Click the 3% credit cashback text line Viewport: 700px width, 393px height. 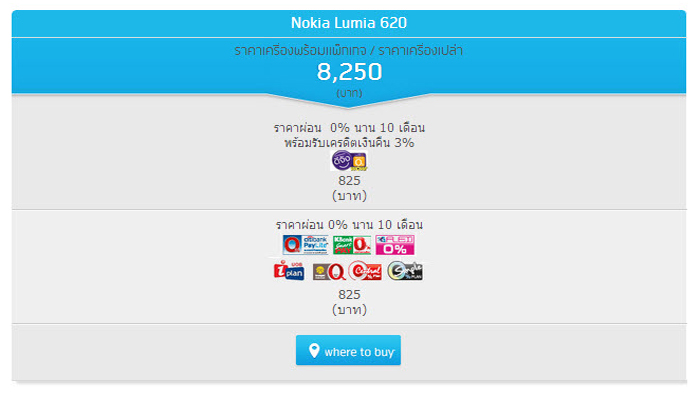coord(349,143)
